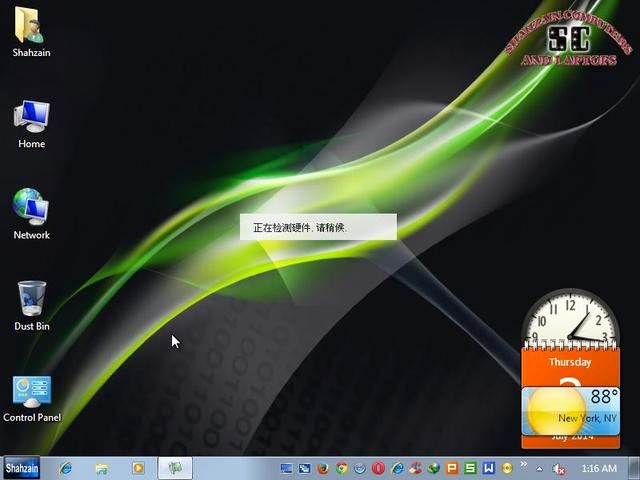Click the muted volume speaker tray icon
The width and height of the screenshot is (640, 480).
coord(558,469)
